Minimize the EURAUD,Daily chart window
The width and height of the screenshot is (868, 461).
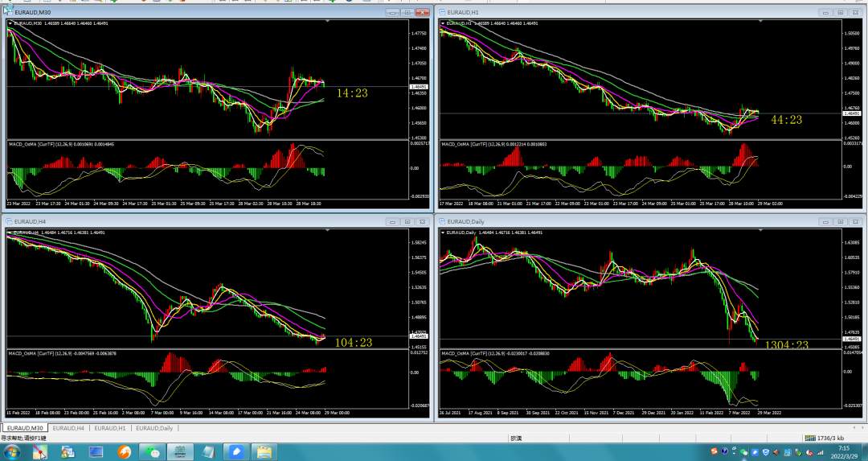point(825,221)
